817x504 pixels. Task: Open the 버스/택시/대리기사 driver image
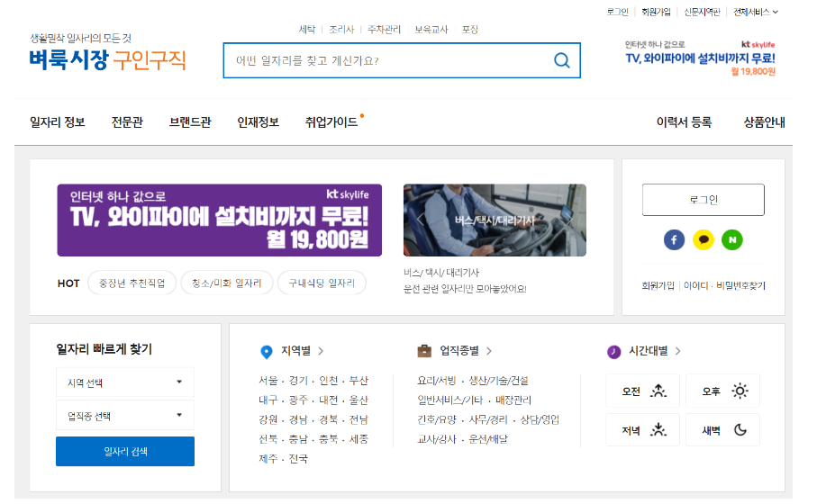(495, 220)
